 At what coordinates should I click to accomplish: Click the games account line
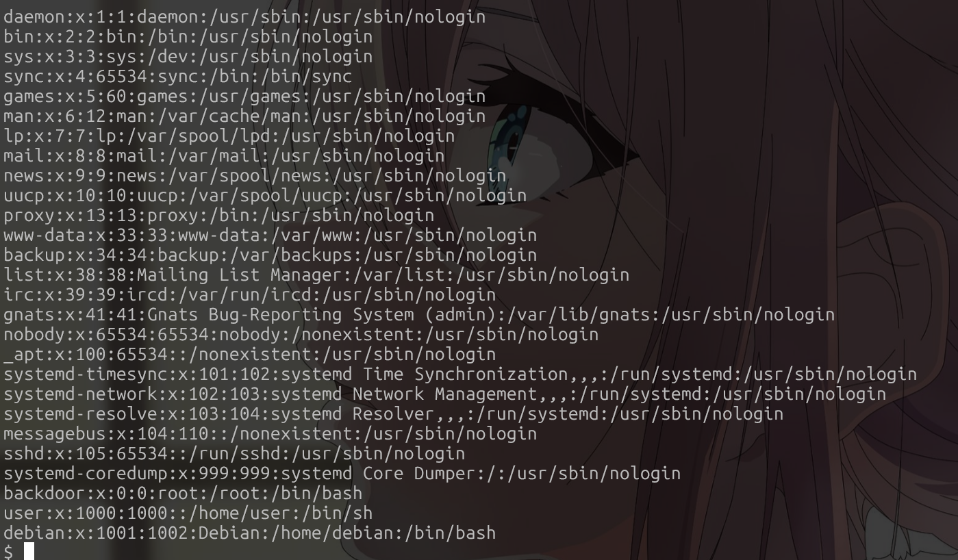(244, 96)
